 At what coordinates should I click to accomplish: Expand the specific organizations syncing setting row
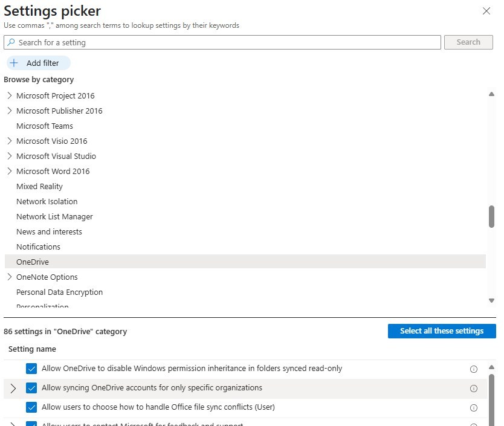(13, 388)
